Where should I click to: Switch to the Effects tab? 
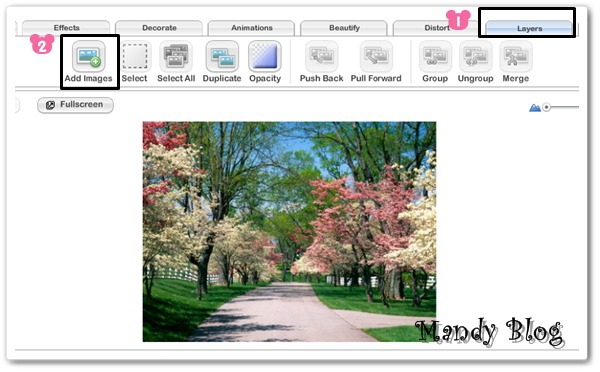click(66, 28)
